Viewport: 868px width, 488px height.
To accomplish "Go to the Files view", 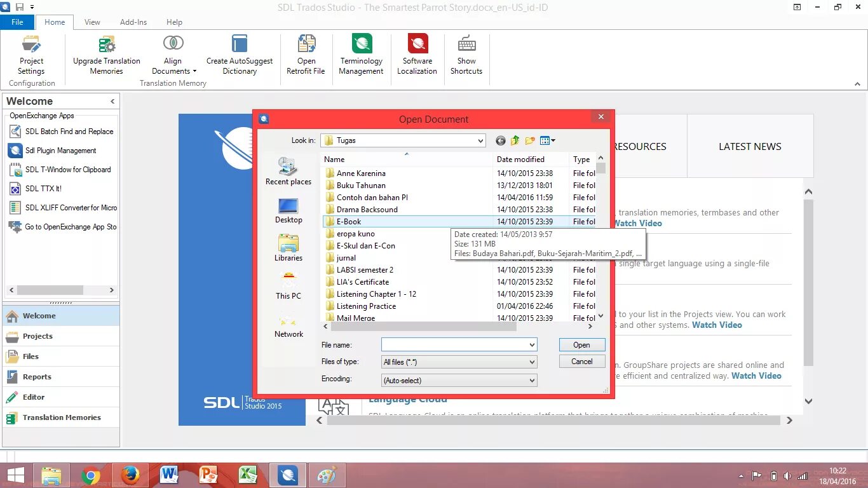I will point(60,356).
